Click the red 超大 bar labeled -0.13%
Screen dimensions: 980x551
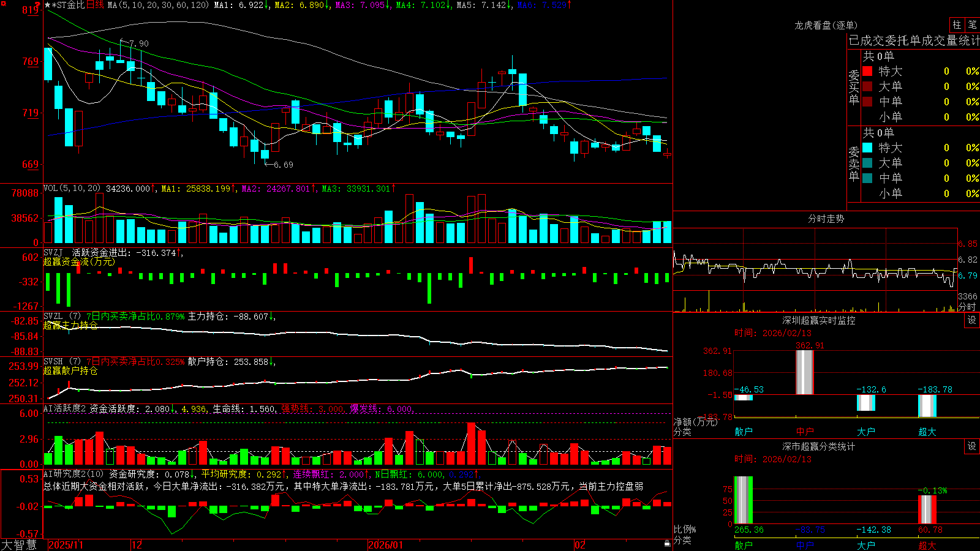(927, 509)
